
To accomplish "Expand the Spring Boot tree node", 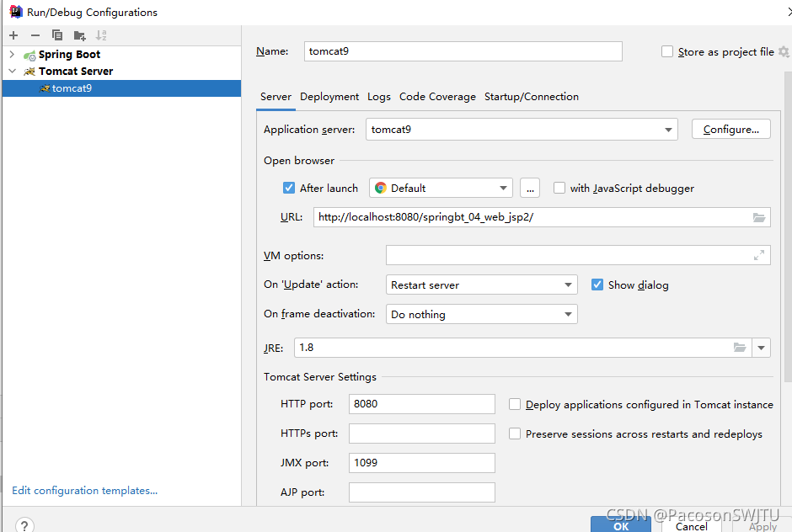I will pyautogui.click(x=12, y=54).
